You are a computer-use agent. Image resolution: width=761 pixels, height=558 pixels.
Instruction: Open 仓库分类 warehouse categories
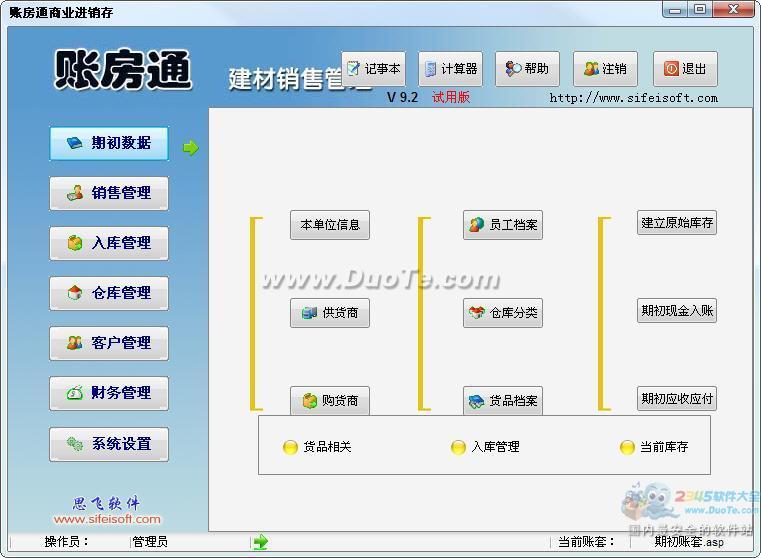pyautogui.click(x=503, y=313)
